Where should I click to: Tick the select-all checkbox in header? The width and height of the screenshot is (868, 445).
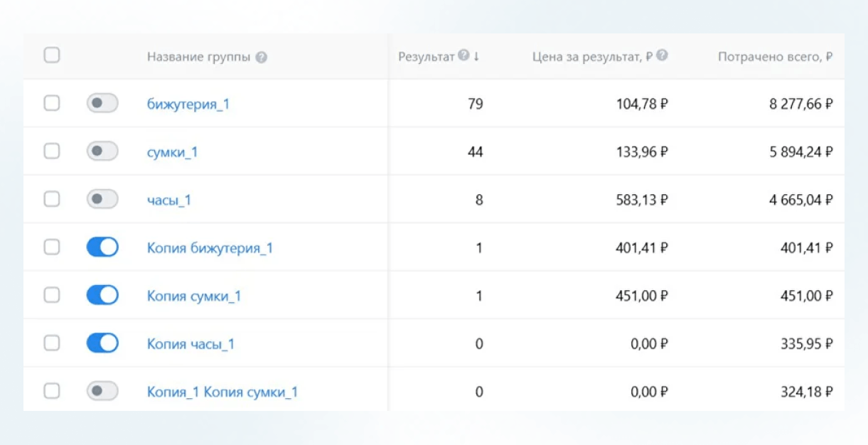52,55
